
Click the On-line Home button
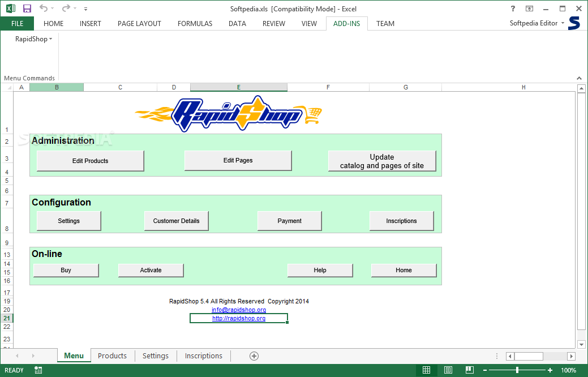tap(404, 270)
